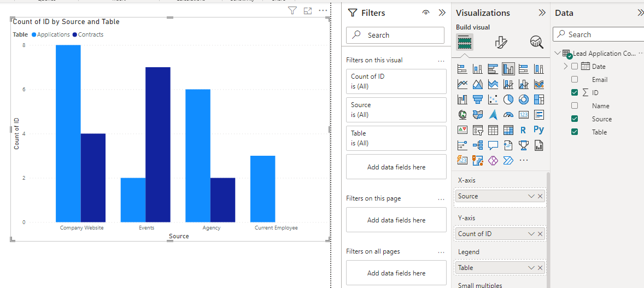Select the clustered column chart visual
The height and width of the screenshot is (288, 644).
point(508,69)
